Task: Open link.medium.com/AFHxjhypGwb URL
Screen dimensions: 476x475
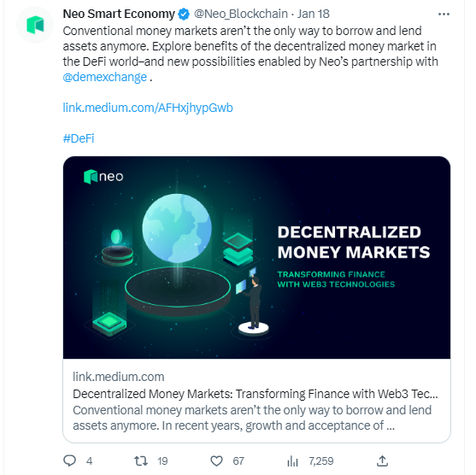Action: click(148, 108)
